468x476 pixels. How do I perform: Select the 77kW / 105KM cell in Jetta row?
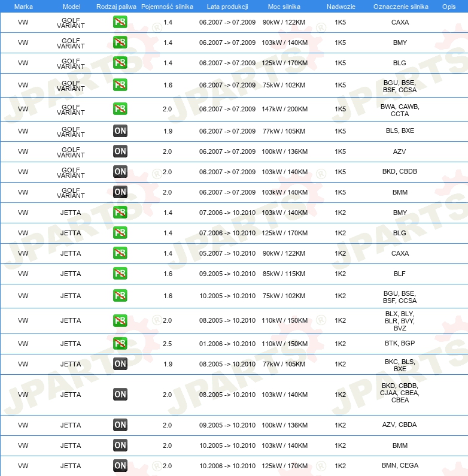click(x=284, y=364)
